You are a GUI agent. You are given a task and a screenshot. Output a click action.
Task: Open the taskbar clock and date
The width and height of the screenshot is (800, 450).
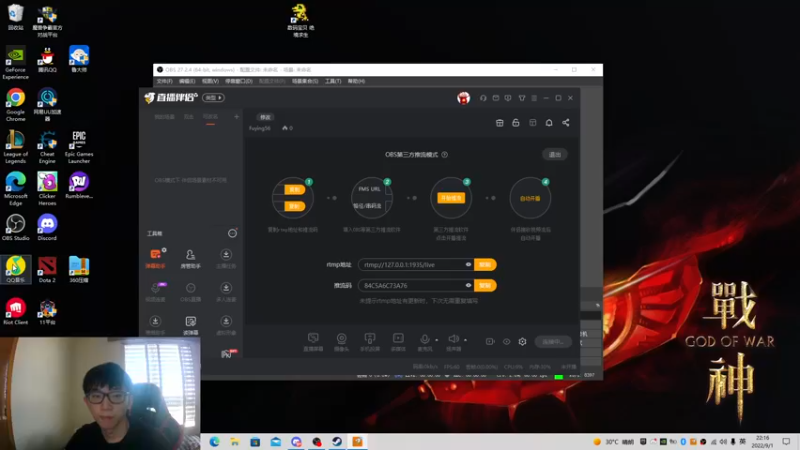pos(763,441)
